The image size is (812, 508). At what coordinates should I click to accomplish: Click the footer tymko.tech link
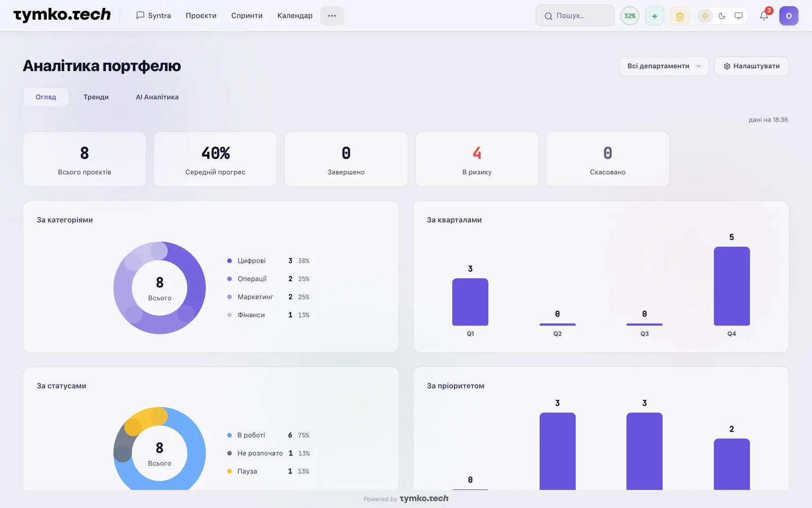[x=424, y=499]
